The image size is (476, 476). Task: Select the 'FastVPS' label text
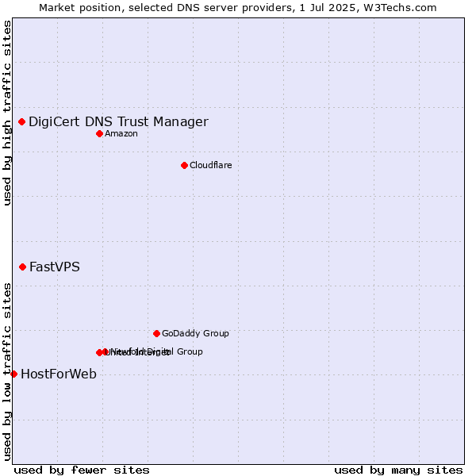(x=55, y=267)
